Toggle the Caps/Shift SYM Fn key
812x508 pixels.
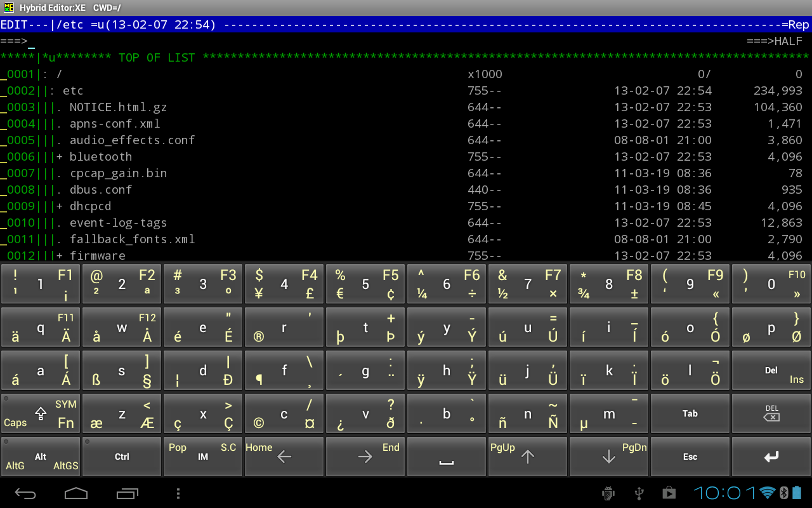(41, 413)
